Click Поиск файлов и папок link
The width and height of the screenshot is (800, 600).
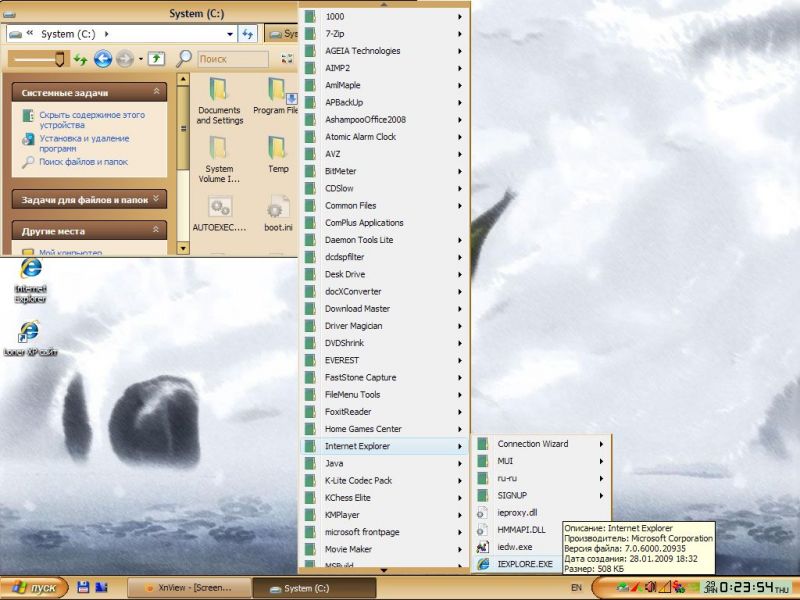pos(83,162)
